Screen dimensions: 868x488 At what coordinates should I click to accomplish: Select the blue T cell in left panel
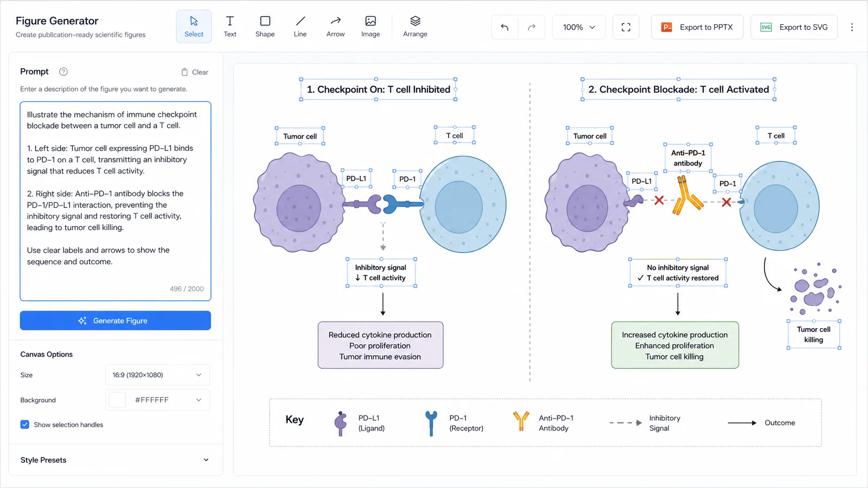pyautogui.click(x=463, y=204)
